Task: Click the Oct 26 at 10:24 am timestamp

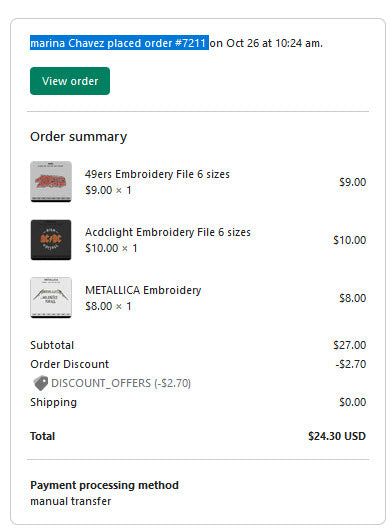Action: click(274, 43)
